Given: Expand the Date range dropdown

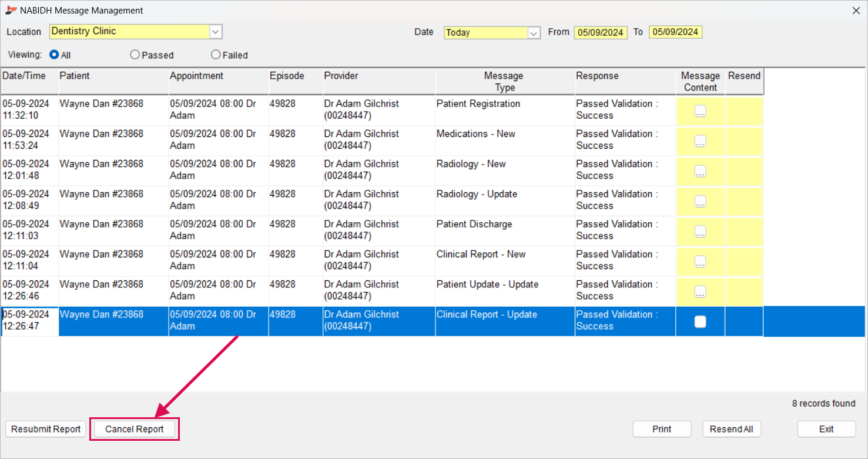Looking at the screenshot, I should pos(534,33).
